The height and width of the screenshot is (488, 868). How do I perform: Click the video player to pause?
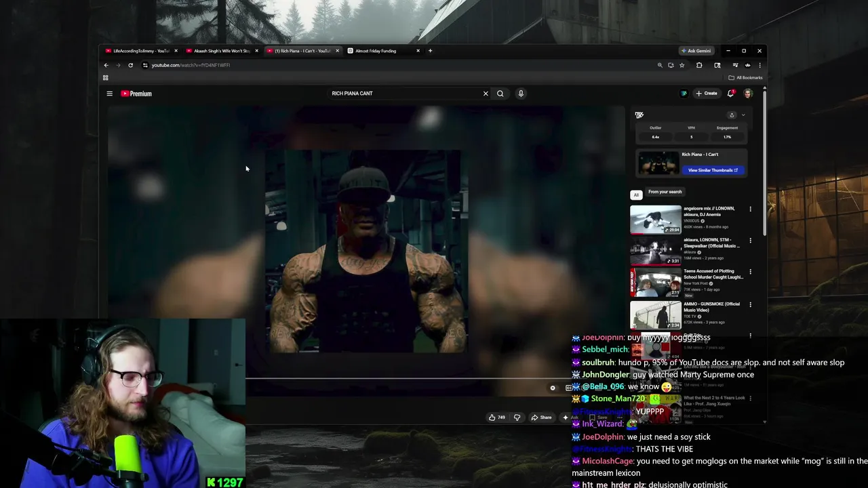point(366,251)
